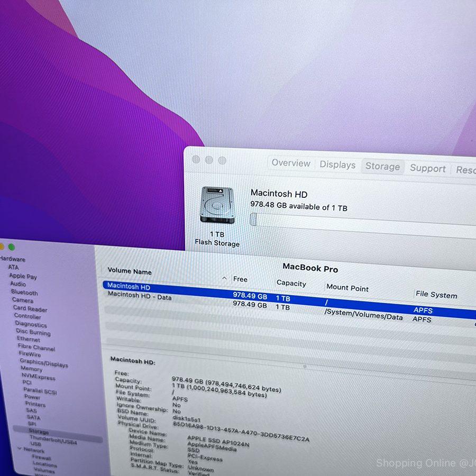Open Locations under Network
Viewport: 476px width, 476px height.
click(x=45, y=464)
